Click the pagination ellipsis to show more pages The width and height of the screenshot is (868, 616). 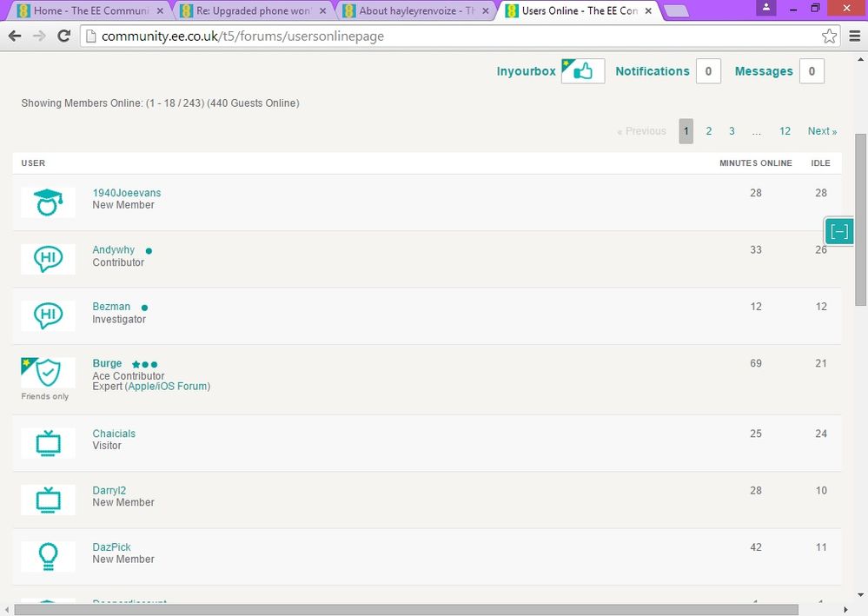[x=757, y=131]
